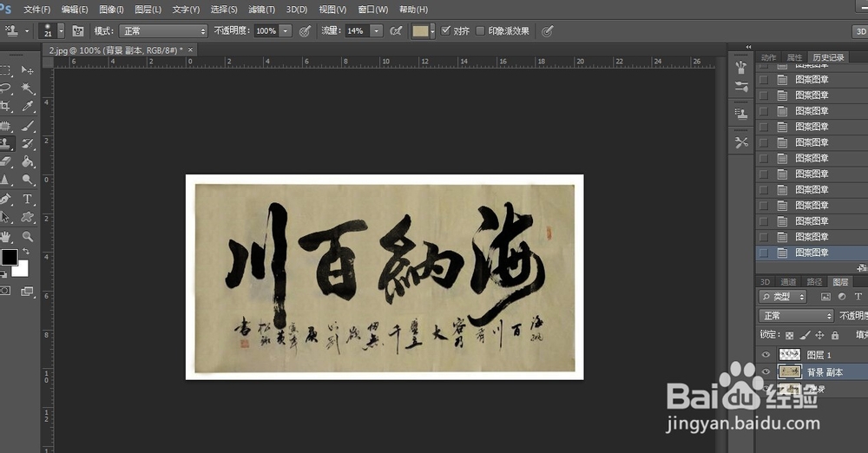This screenshot has width=868, height=453.
Task: Switch to the 动作 panel tab
Action: coord(768,57)
